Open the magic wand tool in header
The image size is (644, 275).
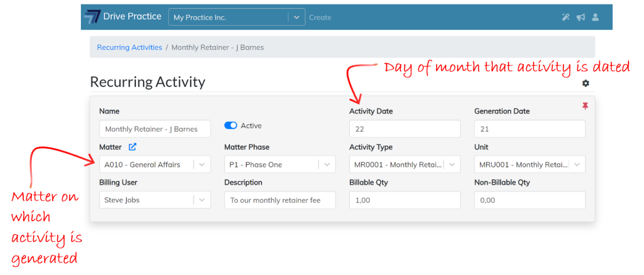[x=566, y=17]
